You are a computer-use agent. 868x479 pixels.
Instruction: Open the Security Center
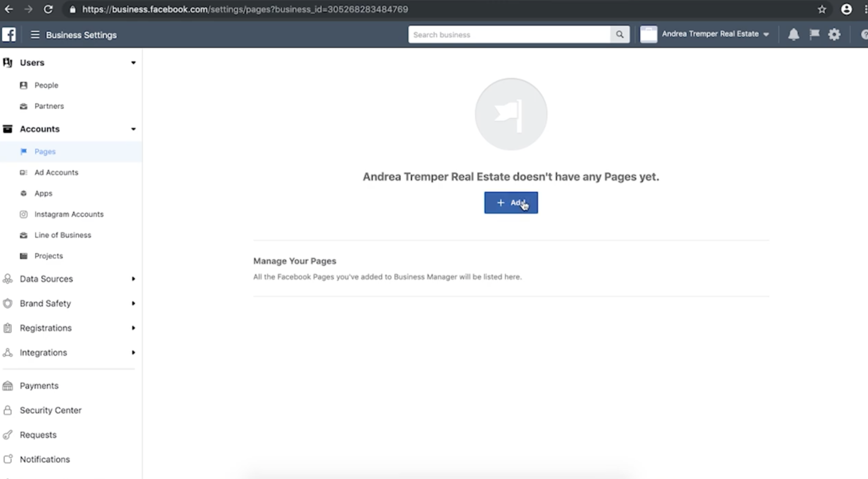[50, 410]
